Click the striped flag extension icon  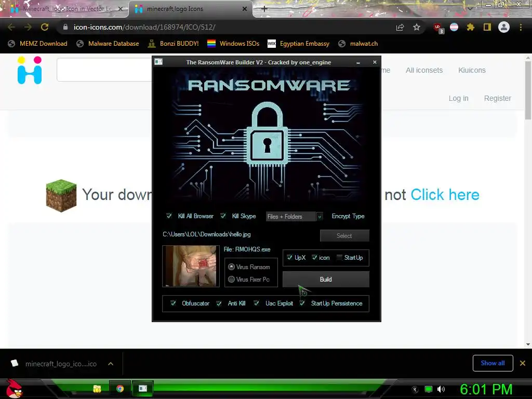[454, 27]
